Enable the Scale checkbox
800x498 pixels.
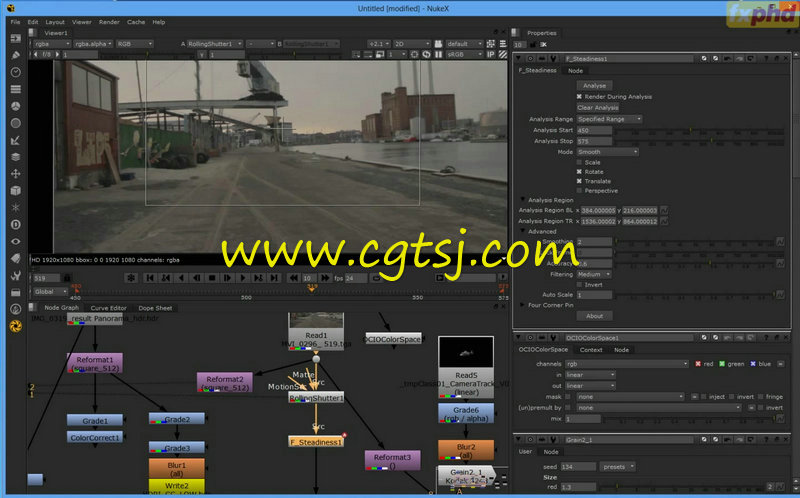(579, 162)
